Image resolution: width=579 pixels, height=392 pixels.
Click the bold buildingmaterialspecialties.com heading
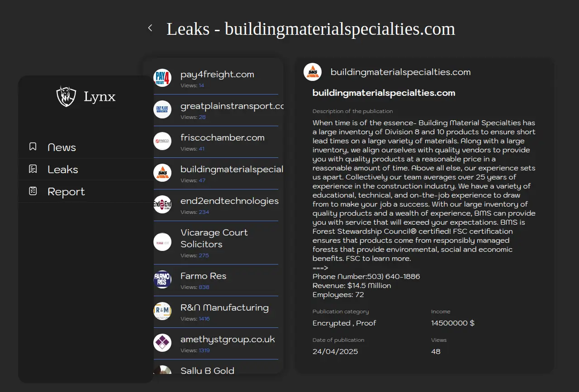point(384,93)
